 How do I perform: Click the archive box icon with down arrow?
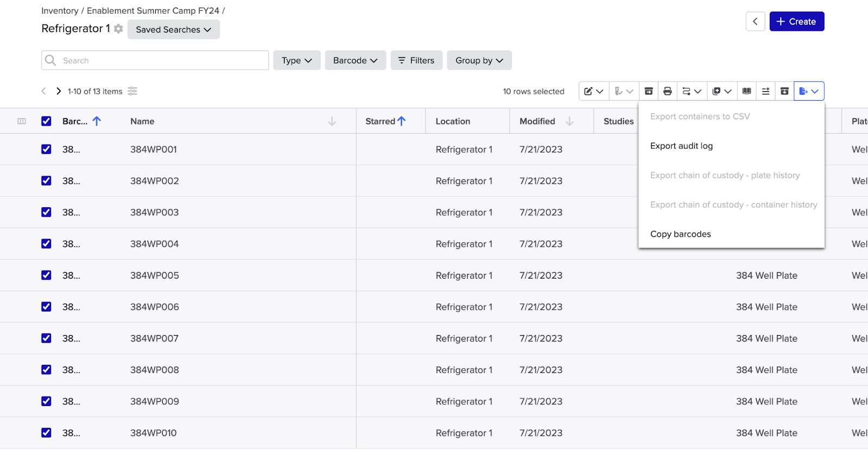click(784, 91)
